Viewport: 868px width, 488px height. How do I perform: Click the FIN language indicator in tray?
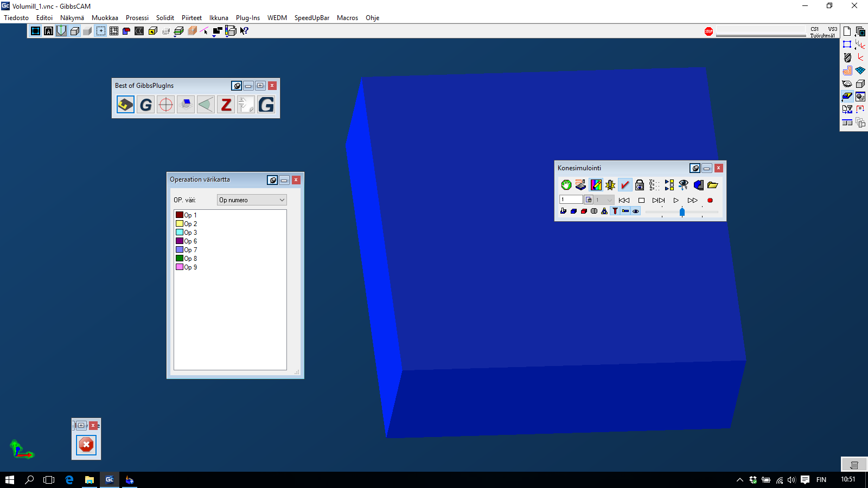click(x=821, y=480)
